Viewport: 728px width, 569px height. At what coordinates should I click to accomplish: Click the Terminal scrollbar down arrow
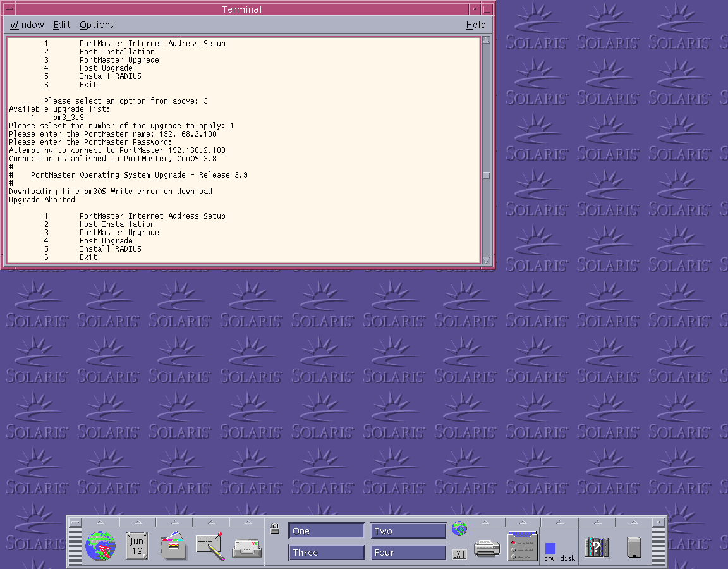[x=486, y=260]
